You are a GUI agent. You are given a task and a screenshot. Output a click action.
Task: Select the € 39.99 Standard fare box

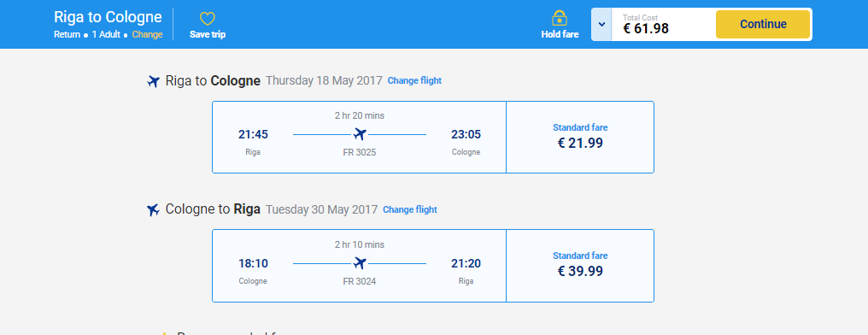(580, 266)
